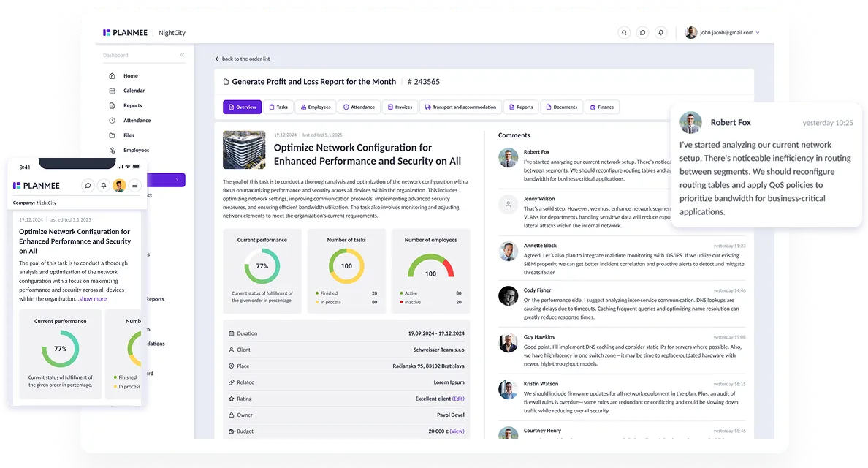This screenshot has width=868, height=468.
Task: Open john.jacob@gmail.com account dropdown
Action: (x=730, y=33)
